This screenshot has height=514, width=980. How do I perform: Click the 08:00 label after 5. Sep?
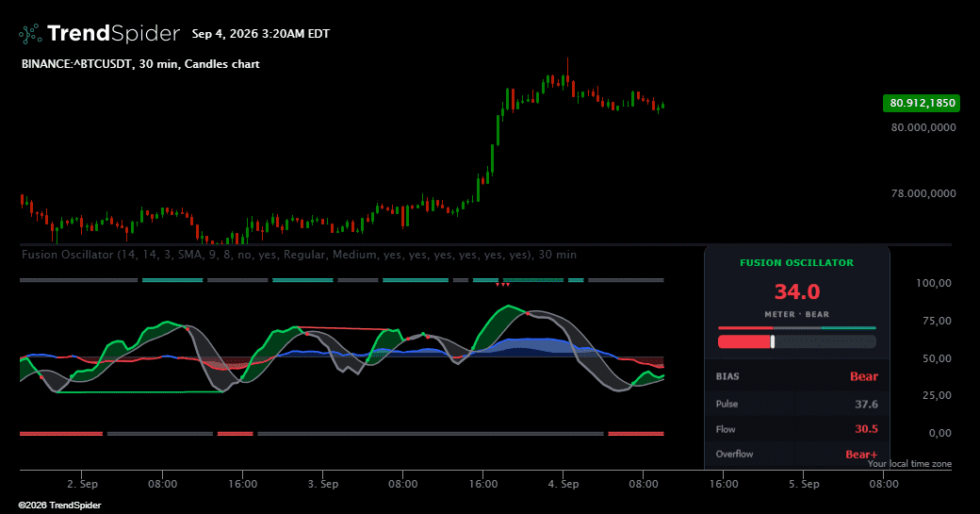point(884,484)
